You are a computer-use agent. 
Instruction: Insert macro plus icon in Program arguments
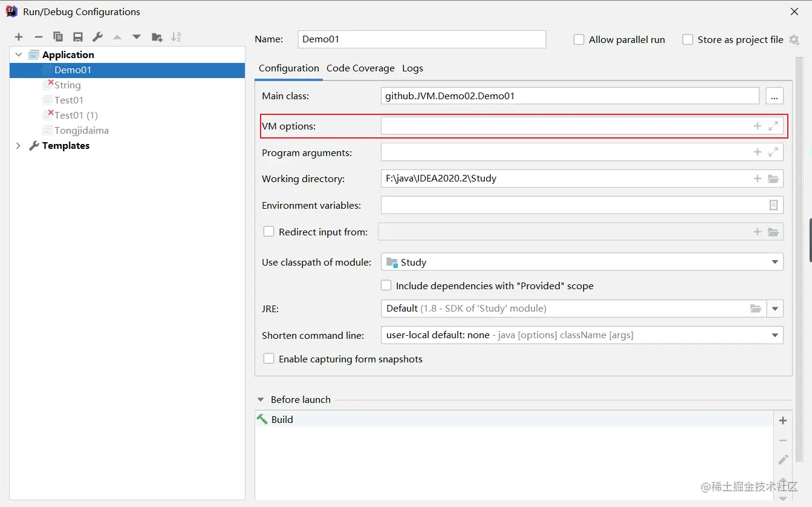point(757,152)
